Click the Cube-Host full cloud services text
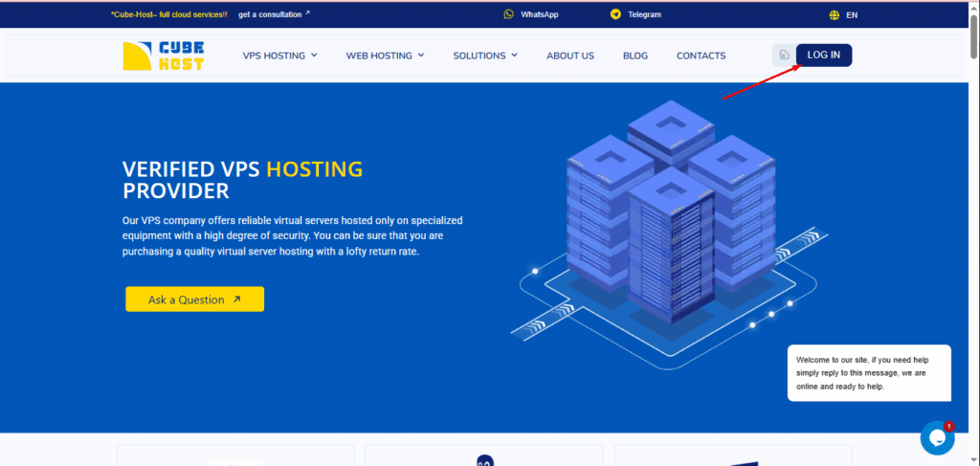The image size is (980, 466). [x=168, y=14]
